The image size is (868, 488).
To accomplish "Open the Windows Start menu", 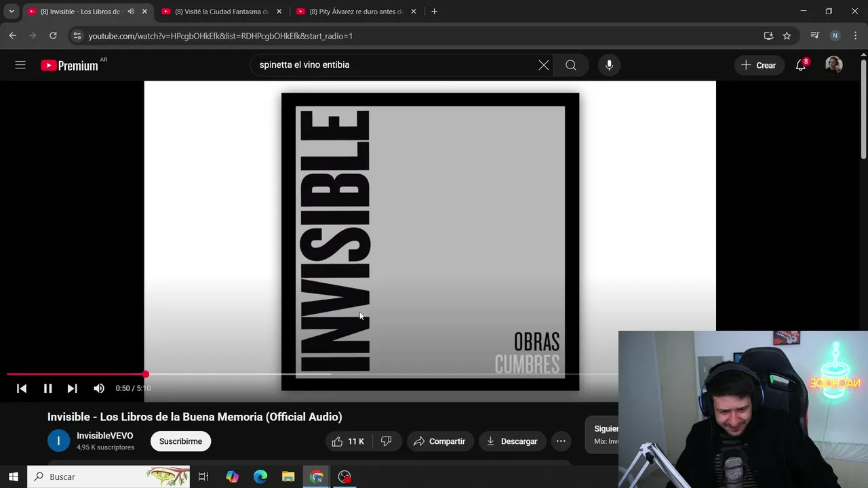I will coord(14,477).
